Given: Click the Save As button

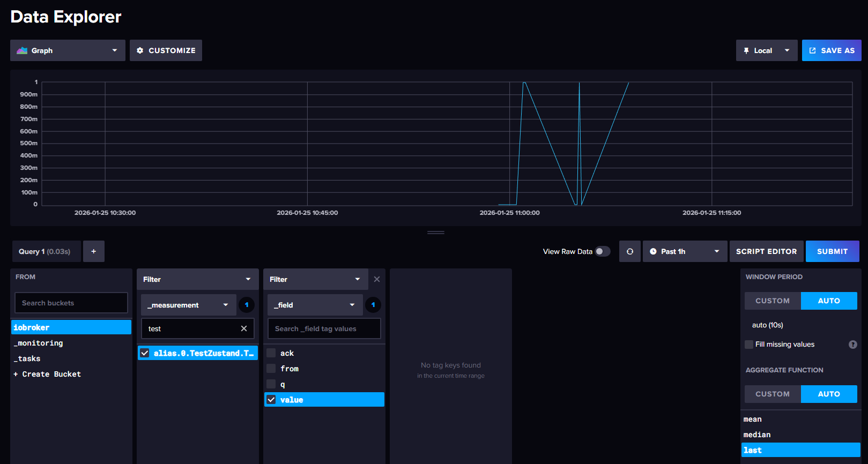Looking at the screenshot, I should (x=832, y=50).
